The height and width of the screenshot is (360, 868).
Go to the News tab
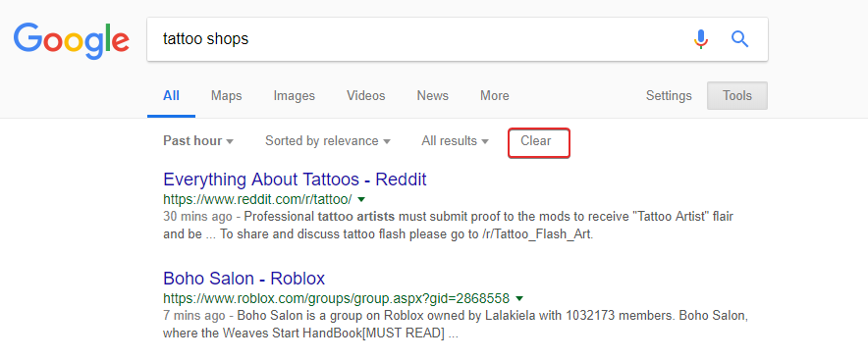pos(432,96)
